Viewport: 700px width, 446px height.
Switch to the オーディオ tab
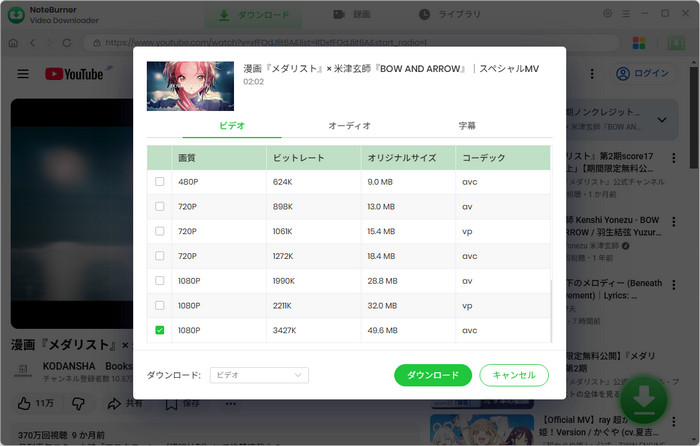pos(350,126)
